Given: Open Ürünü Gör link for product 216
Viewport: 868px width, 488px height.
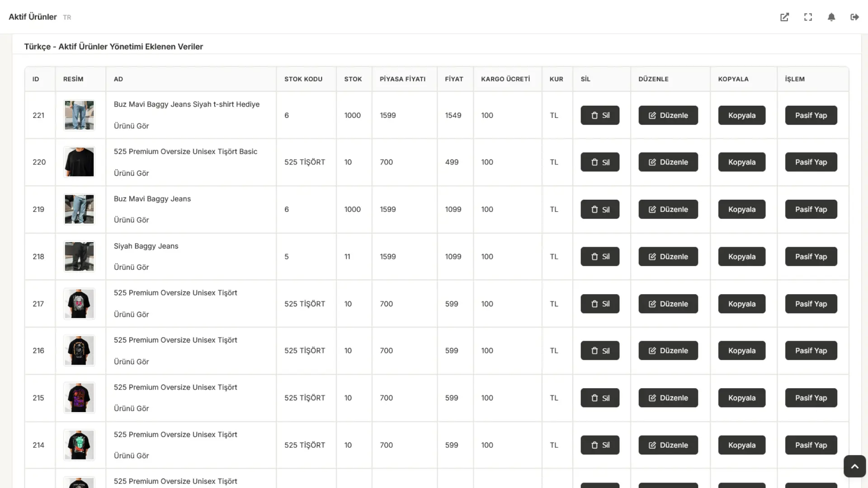Looking at the screenshot, I should click(x=131, y=362).
